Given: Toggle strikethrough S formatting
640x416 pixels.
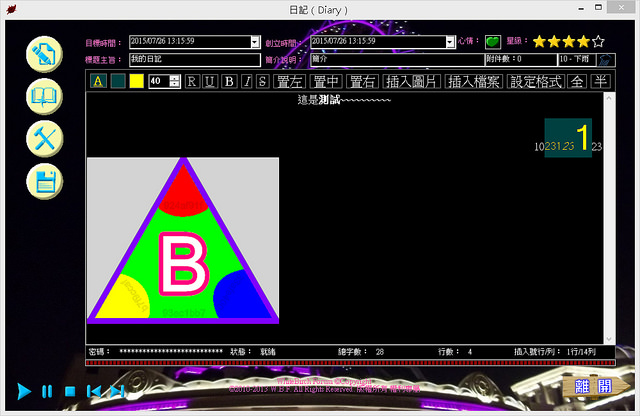Looking at the screenshot, I should click(x=262, y=81).
